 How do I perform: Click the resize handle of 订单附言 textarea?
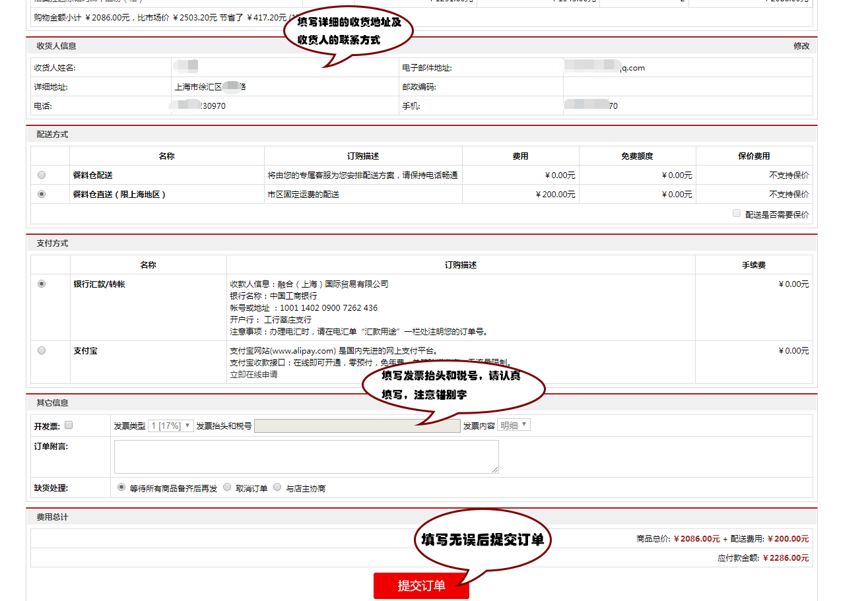point(495,470)
